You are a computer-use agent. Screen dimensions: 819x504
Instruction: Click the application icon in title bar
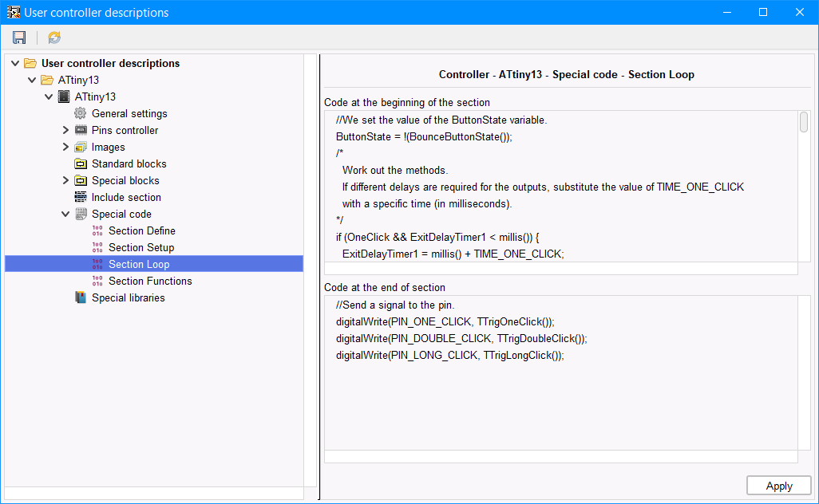13,12
